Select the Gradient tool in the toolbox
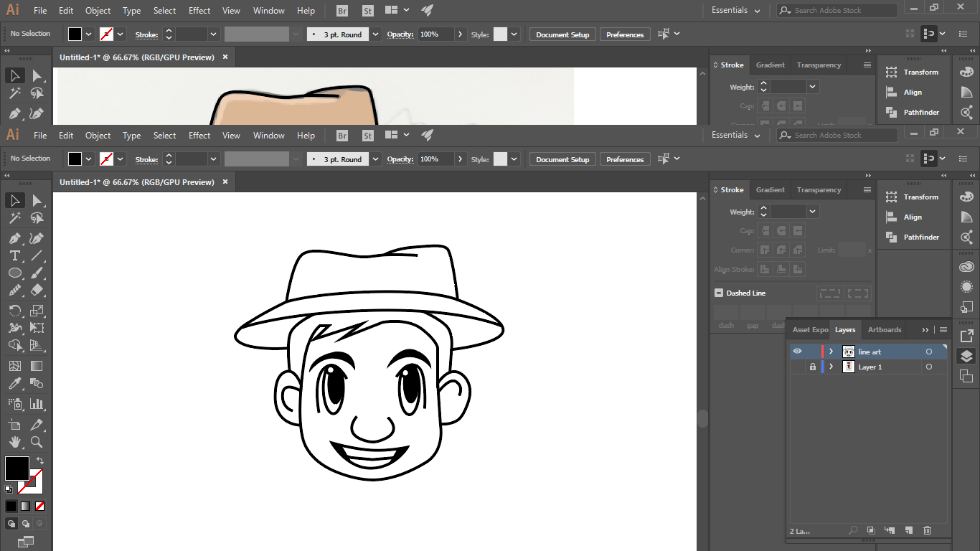 click(37, 366)
